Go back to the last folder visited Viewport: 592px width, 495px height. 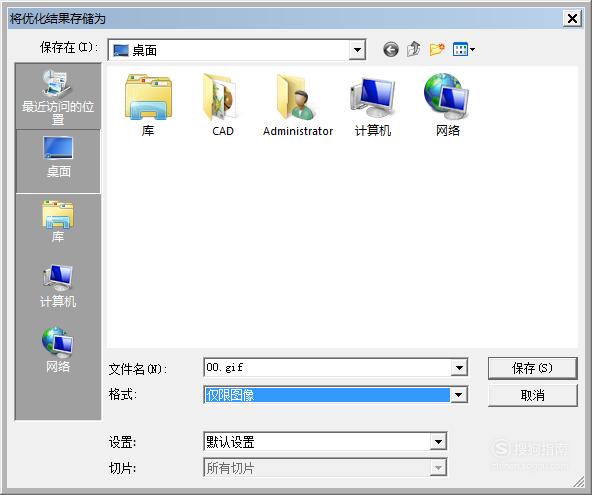[391, 49]
